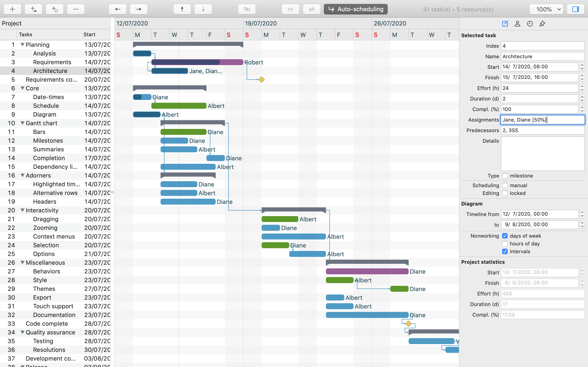Move task up with up arrow
The image size is (588, 367).
tap(182, 9)
